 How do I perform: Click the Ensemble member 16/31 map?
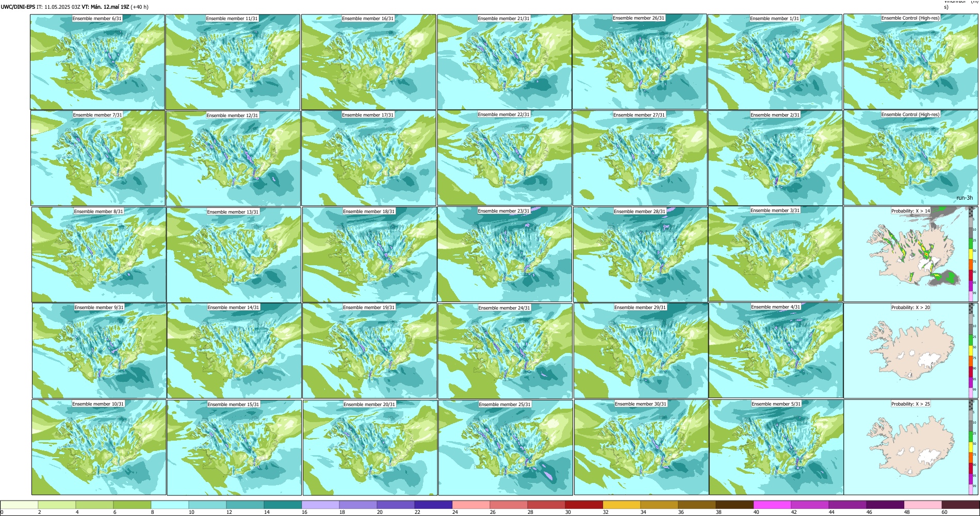369,62
